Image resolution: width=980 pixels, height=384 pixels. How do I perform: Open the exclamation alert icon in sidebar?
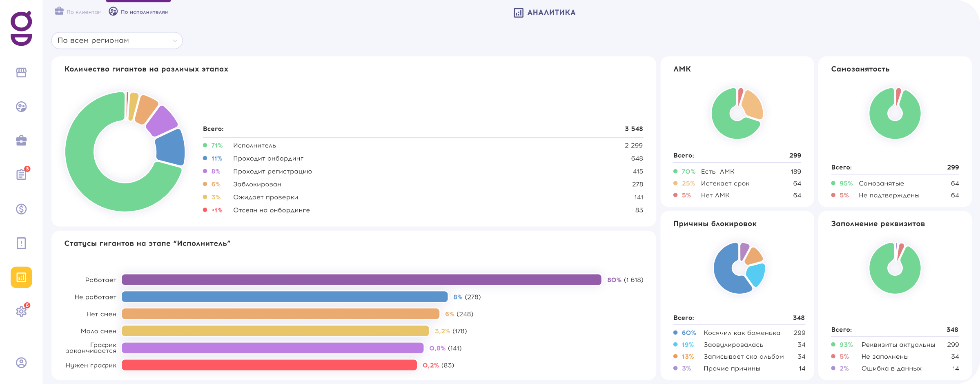[x=21, y=243]
